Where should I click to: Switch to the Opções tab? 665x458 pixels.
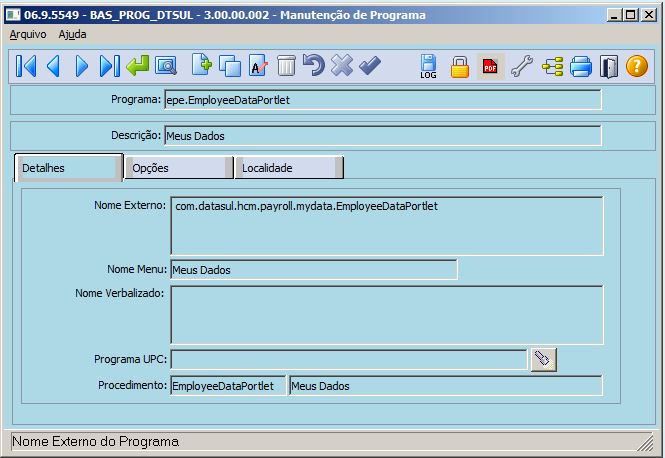(179, 168)
